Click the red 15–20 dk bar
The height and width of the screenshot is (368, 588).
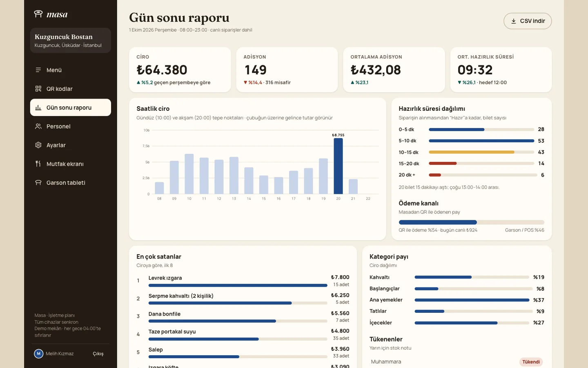click(443, 164)
